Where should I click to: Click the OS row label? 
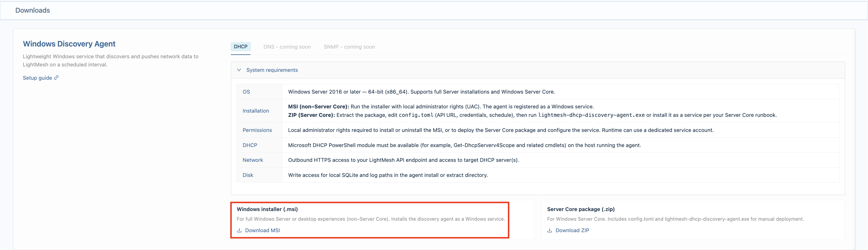click(246, 92)
